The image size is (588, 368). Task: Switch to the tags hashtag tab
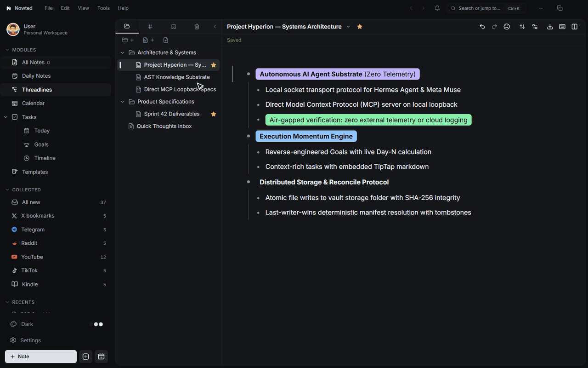click(x=150, y=27)
